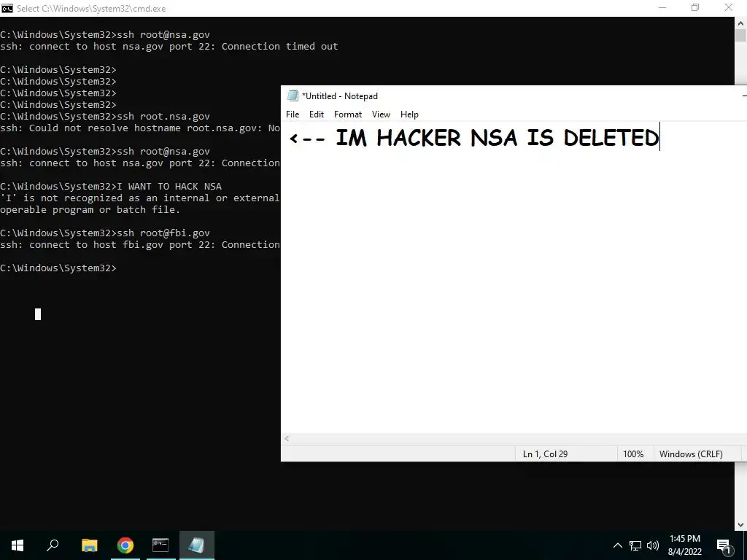Open File Explorer from taskbar
The image size is (747, 560).
(x=89, y=545)
